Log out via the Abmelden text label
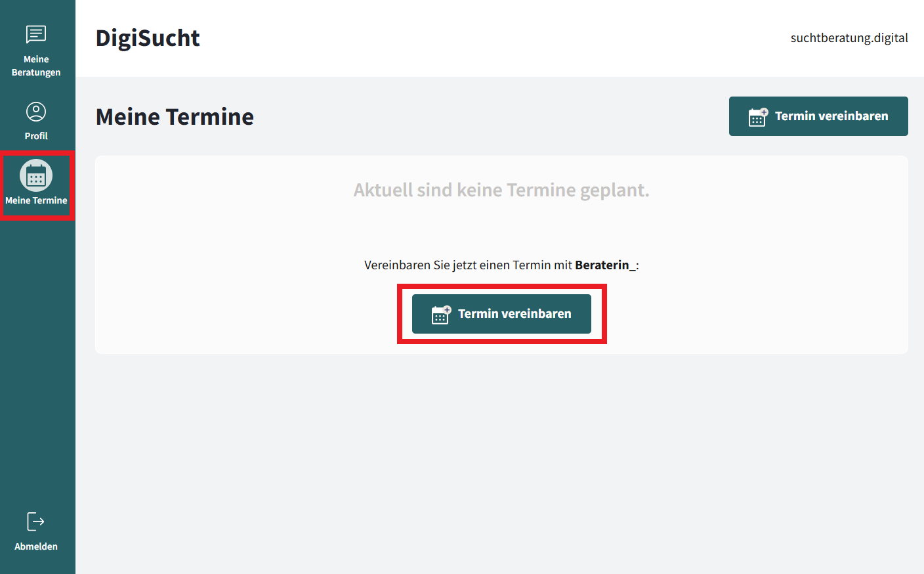Screen dimensions: 924x574 click(36, 546)
